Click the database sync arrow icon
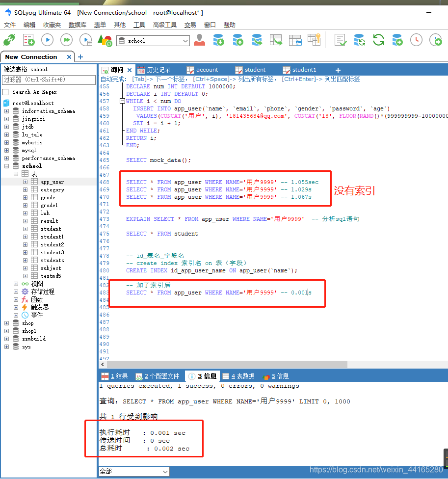 [x=257, y=40]
